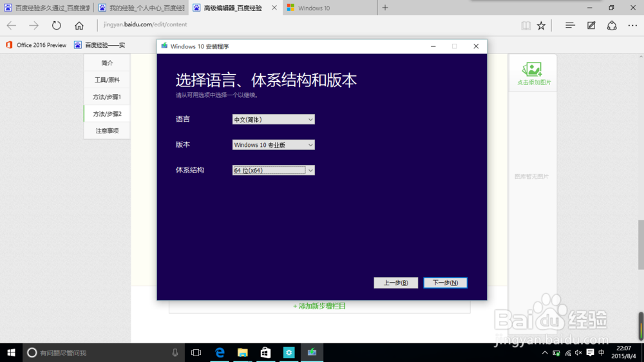
Task: Open the Edge hub icon
Action: (570, 26)
